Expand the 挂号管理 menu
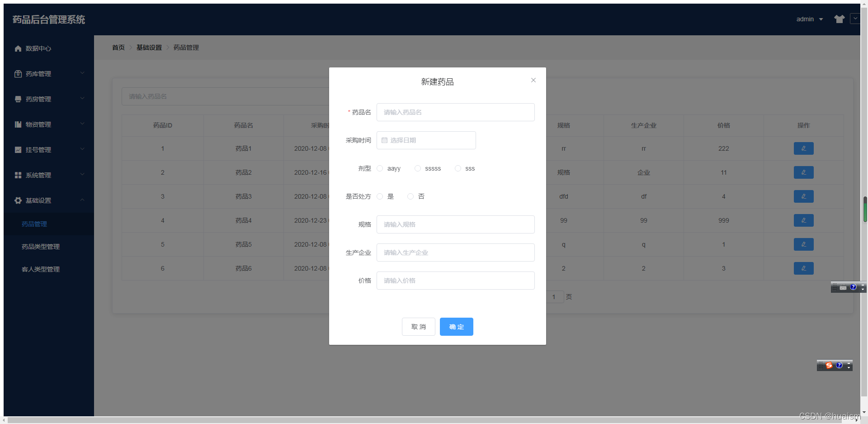This screenshot has height=424, width=868. (x=49, y=150)
